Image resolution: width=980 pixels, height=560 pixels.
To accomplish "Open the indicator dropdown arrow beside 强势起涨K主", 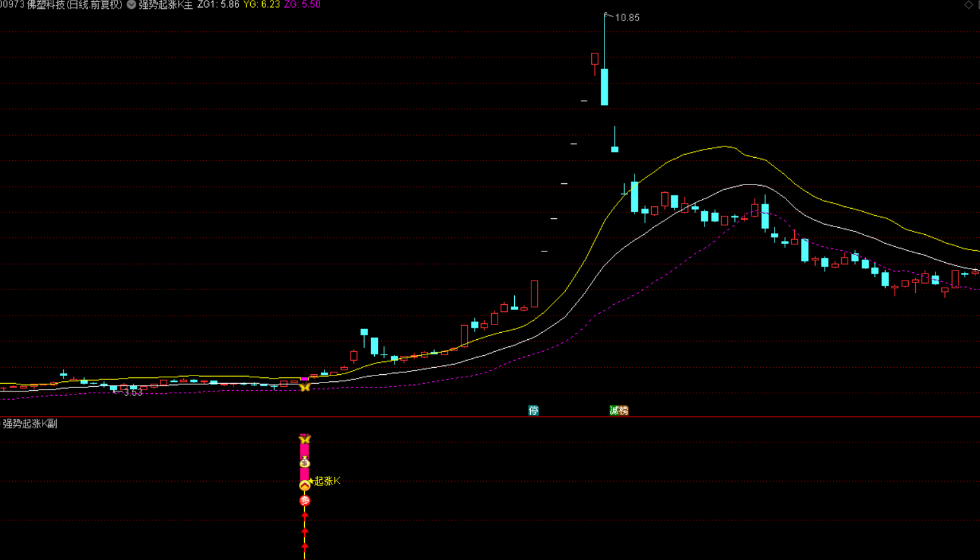I will [132, 4].
